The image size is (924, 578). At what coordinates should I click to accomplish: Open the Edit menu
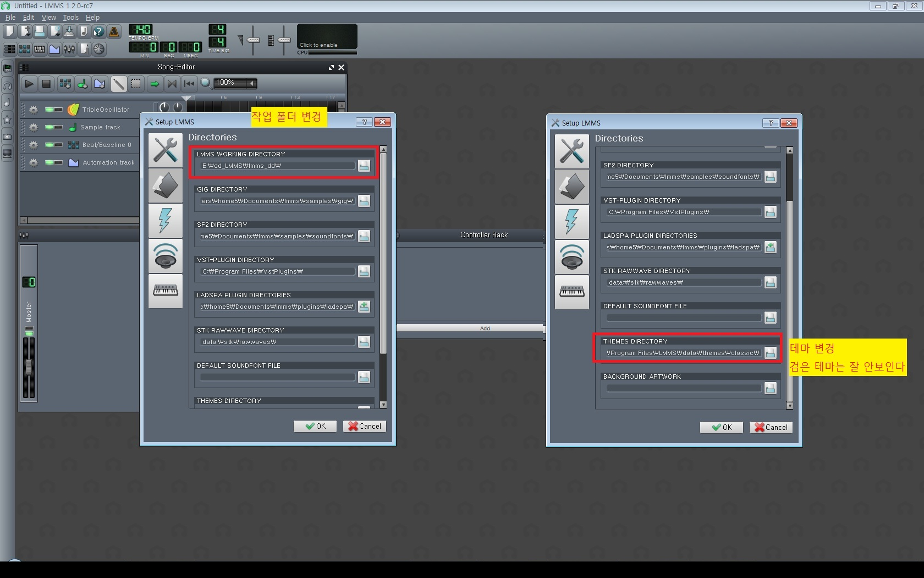click(29, 18)
